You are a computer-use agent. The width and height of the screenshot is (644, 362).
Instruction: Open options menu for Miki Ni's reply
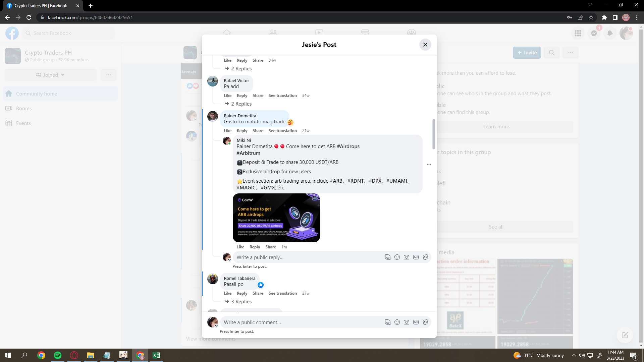[429, 164]
